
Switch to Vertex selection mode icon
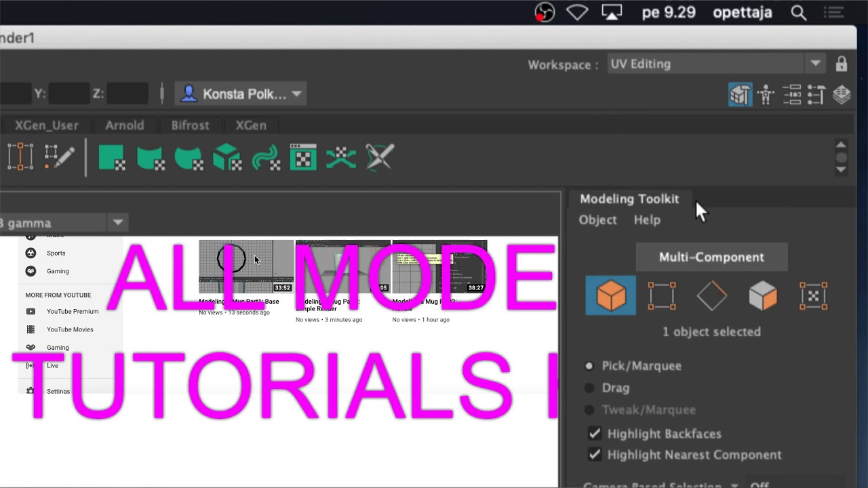(661, 296)
